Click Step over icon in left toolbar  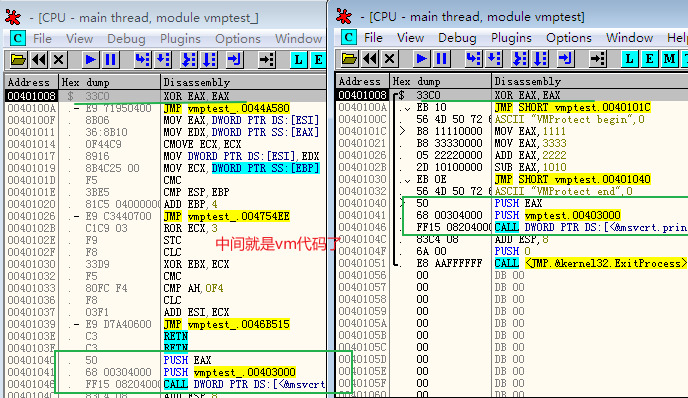[163, 60]
